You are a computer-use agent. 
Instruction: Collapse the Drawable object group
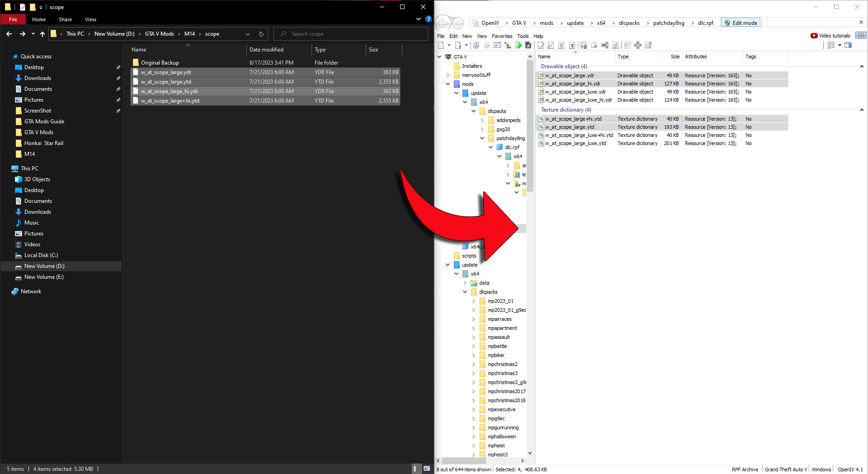pos(862,66)
